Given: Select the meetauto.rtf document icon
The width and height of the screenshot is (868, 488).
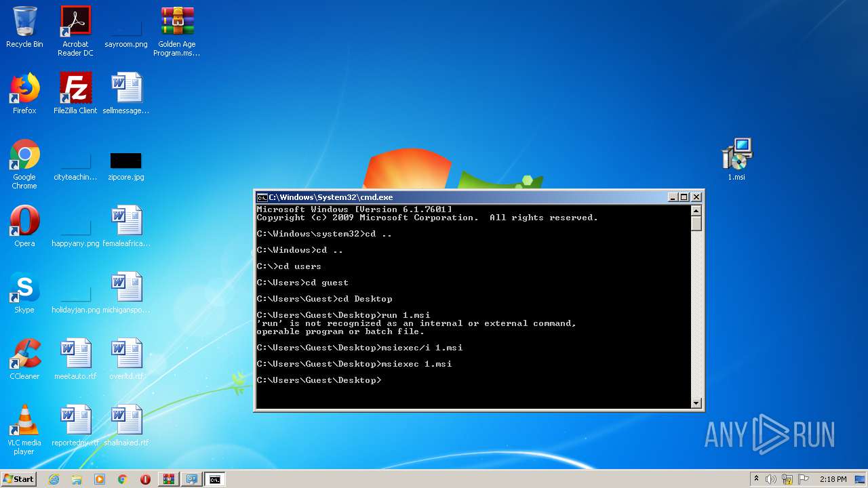Looking at the screenshot, I should click(x=75, y=359).
